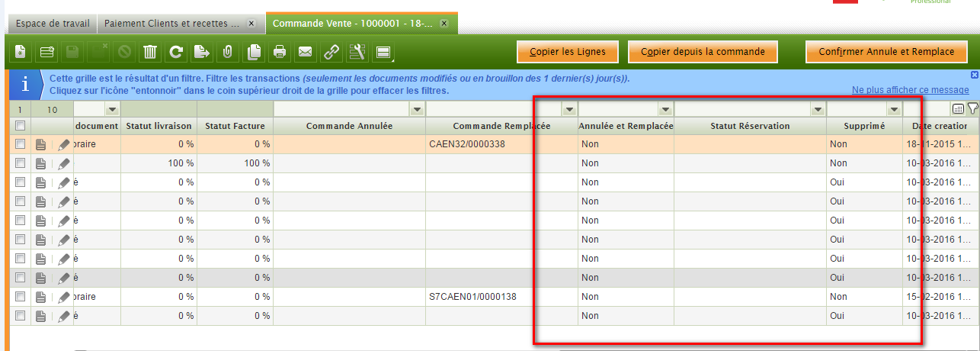Click Confirmer Annule et Remplace button
The height and width of the screenshot is (351, 980).
tap(886, 52)
